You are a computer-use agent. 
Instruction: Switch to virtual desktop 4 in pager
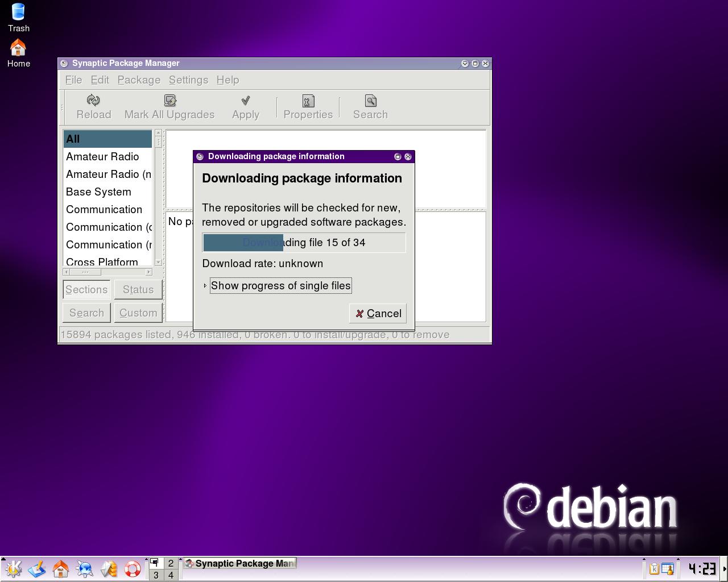coord(170,575)
